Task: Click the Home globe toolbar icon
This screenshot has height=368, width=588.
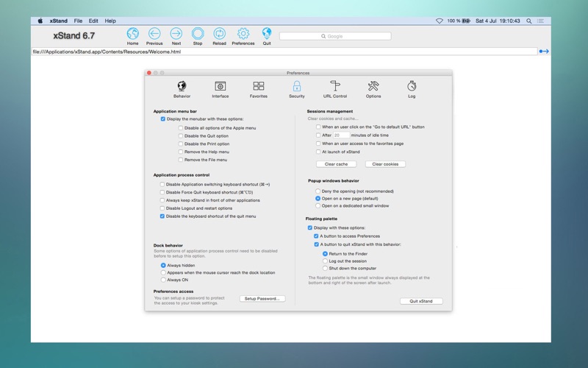Action: [x=133, y=34]
